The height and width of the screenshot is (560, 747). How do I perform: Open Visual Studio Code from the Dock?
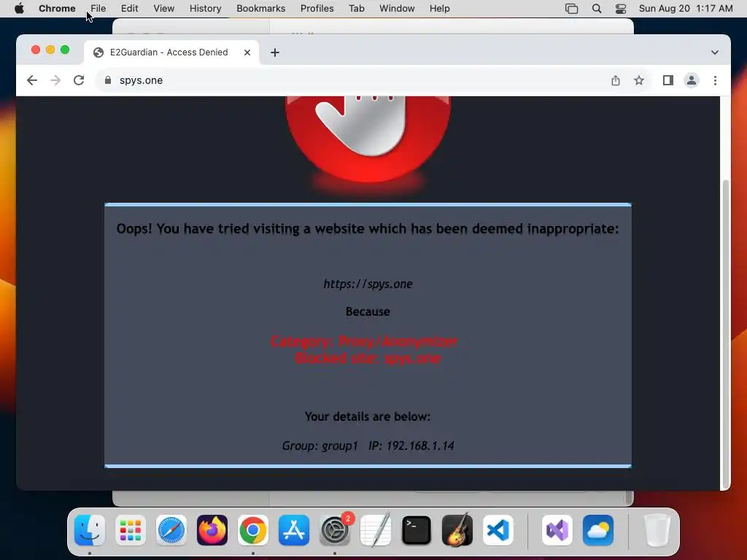pyautogui.click(x=498, y=530)
